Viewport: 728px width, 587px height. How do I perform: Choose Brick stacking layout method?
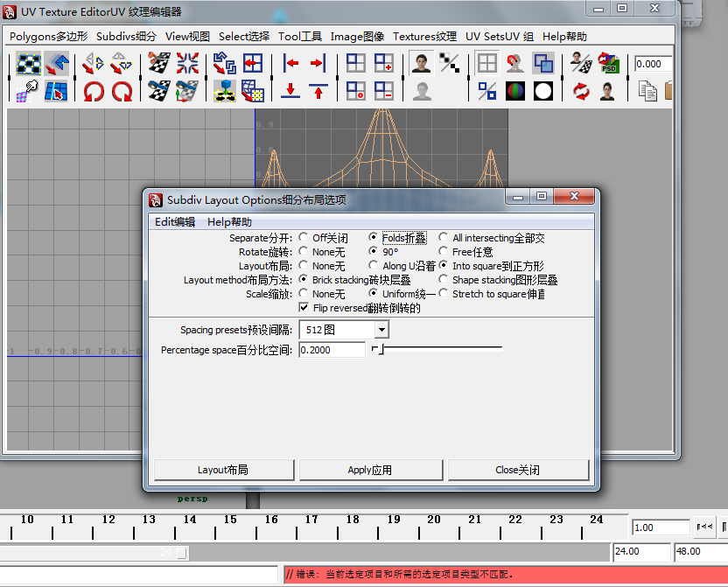(x=303, y=280)
